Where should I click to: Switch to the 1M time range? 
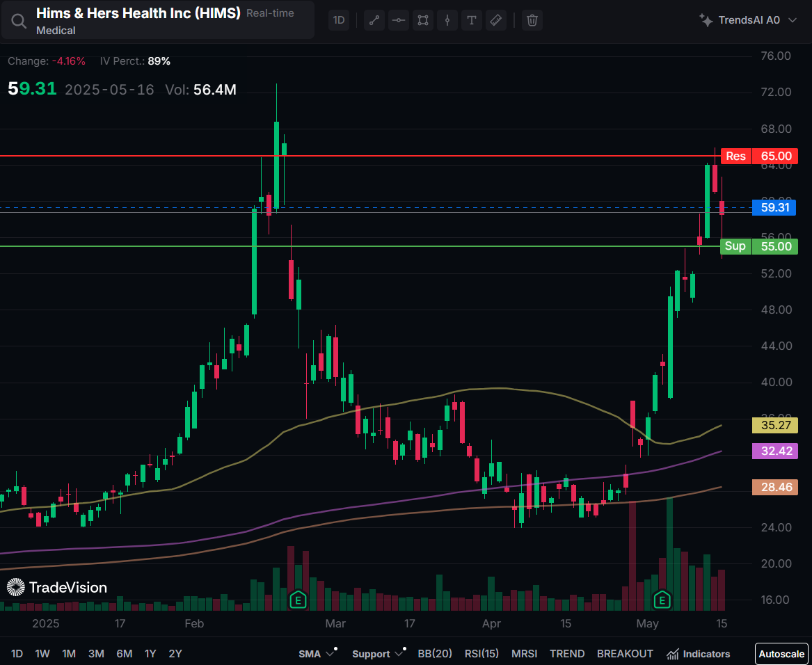tap(68, 654)
